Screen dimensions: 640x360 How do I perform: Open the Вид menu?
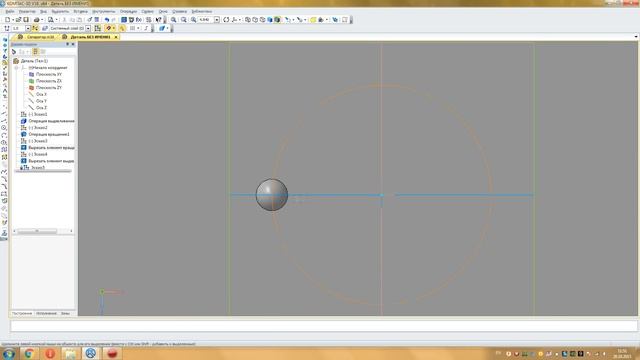(x=43, y=11)
